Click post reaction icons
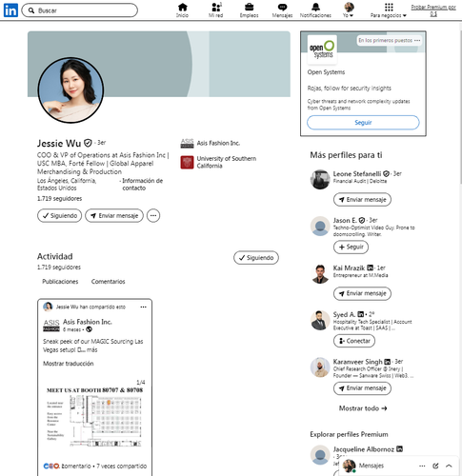 (51, 466)
